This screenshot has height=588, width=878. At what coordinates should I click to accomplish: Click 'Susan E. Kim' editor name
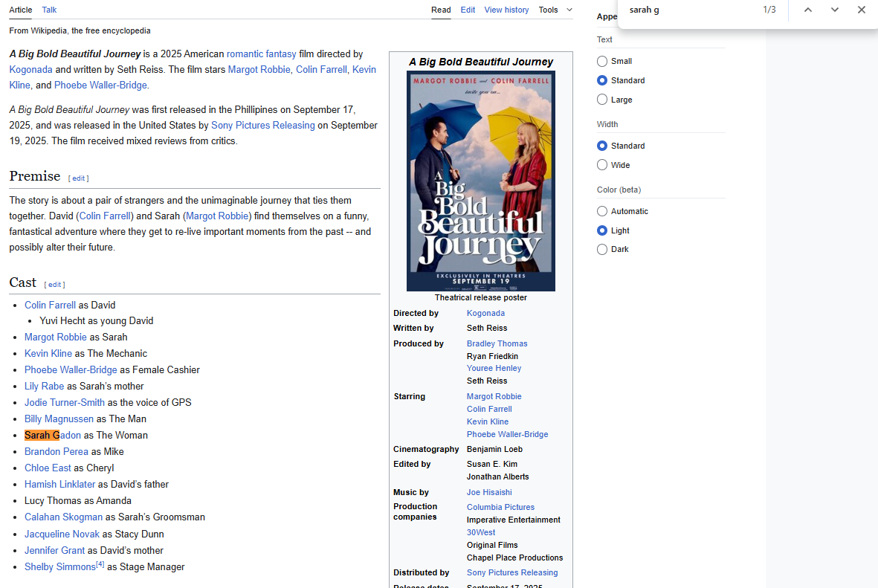pyautogui.click(x=491, y=464)
